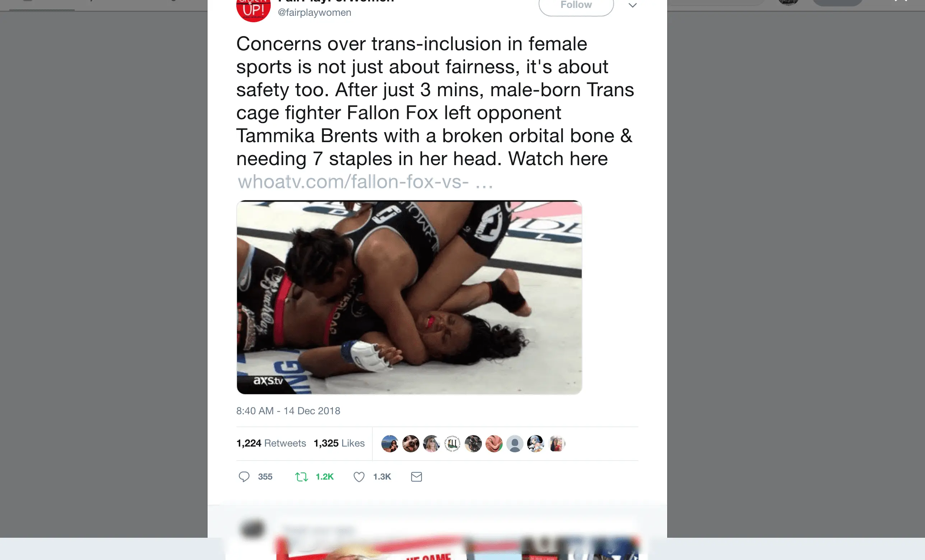Retweet using the green arrows icon
925x560 pixels.
click(302, 477)
